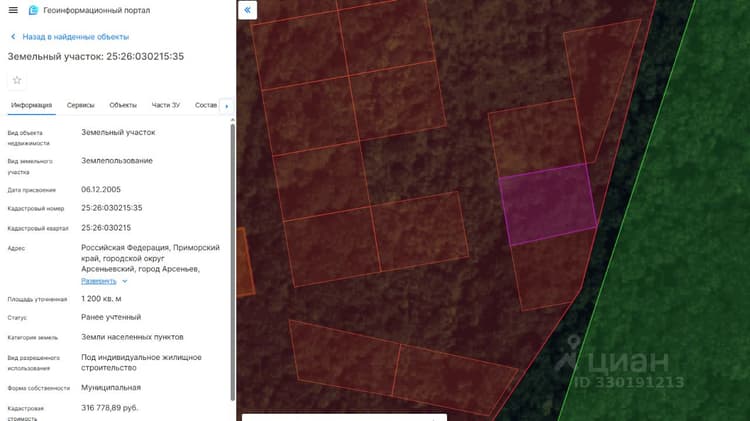
Task: Open the Состав tab
Action: [206, 105]
